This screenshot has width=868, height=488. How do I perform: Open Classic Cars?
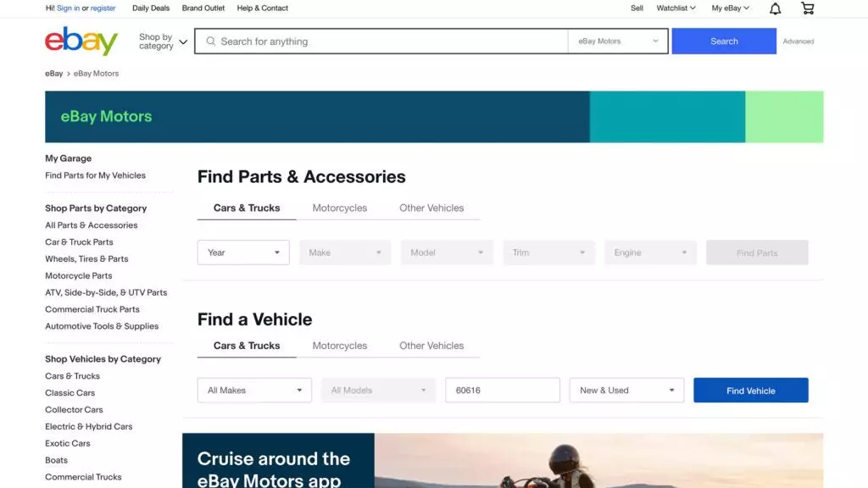click(x=70, y=393)
